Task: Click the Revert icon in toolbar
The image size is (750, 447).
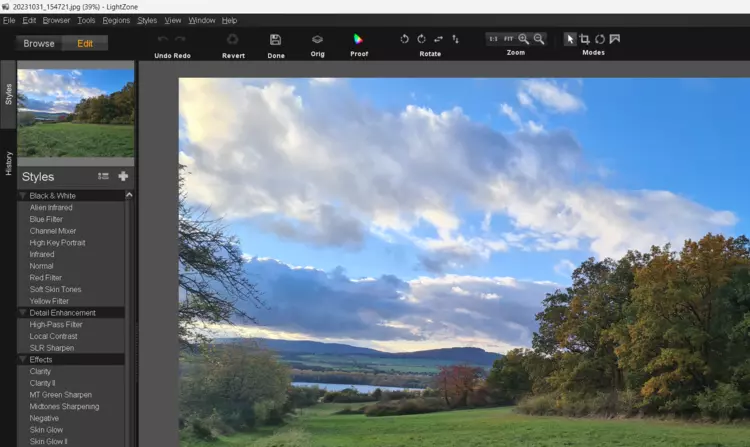Action: [x=233, y=40]
